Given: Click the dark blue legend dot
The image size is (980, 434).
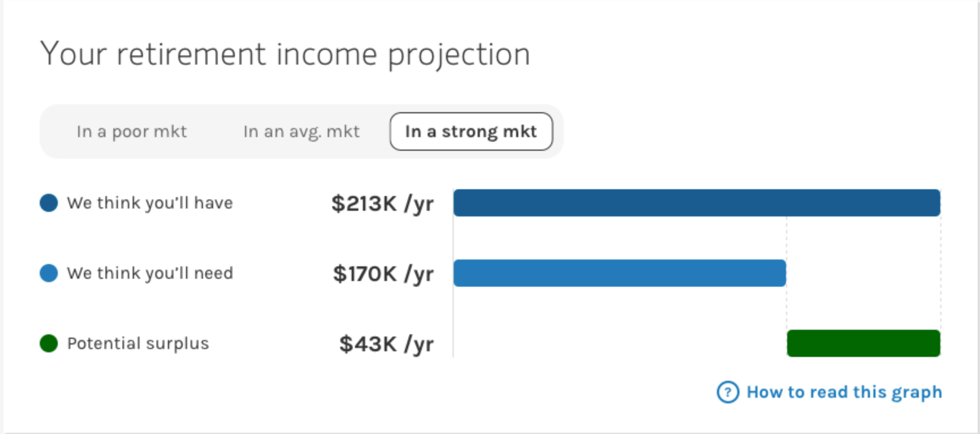Looking at the screenshot, I should coord(49,203).
